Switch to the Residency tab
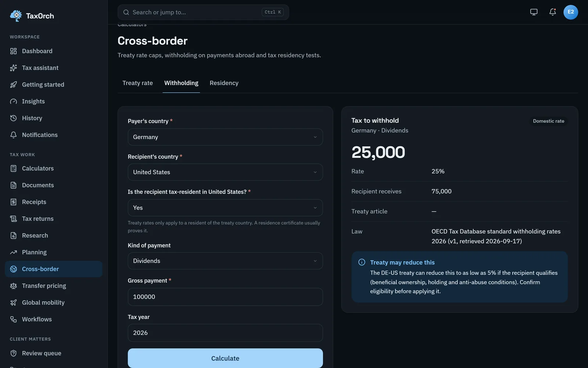 [224, 83]
